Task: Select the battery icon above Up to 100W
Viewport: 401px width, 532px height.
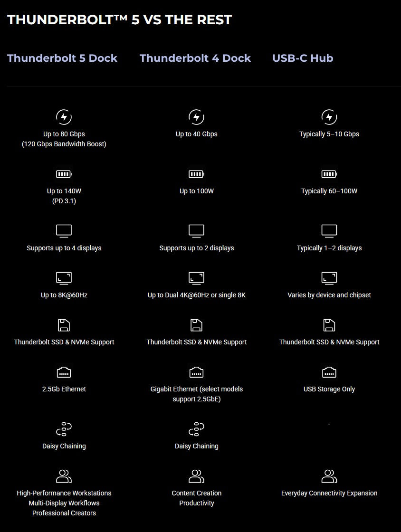Action: (196, 174)
